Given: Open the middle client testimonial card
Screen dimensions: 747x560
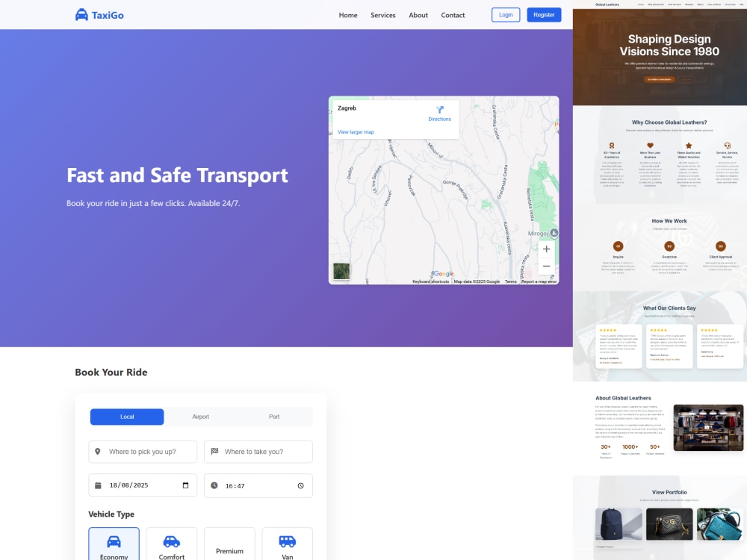Looking at the screenshot, I should coord(669,346).
